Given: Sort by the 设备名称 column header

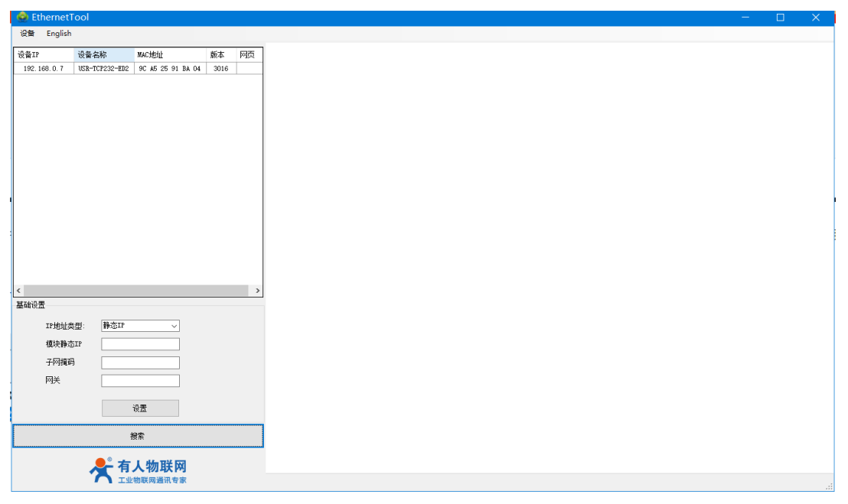Looking at the screenshot, I should (104, 55).
